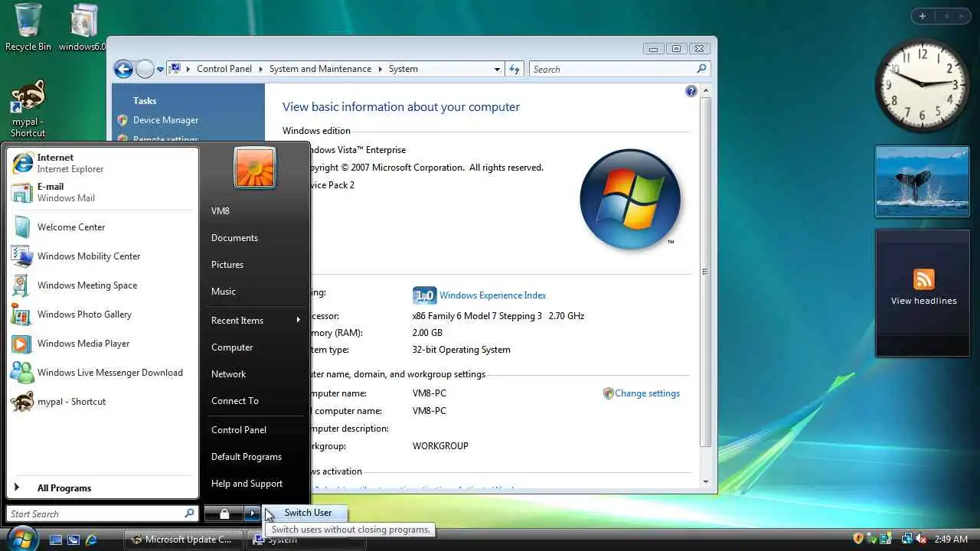The image size is (980, 551).
Task: Expand Recent Items submenu arrow
Action: pyautogui.click(x=298, y=320)
